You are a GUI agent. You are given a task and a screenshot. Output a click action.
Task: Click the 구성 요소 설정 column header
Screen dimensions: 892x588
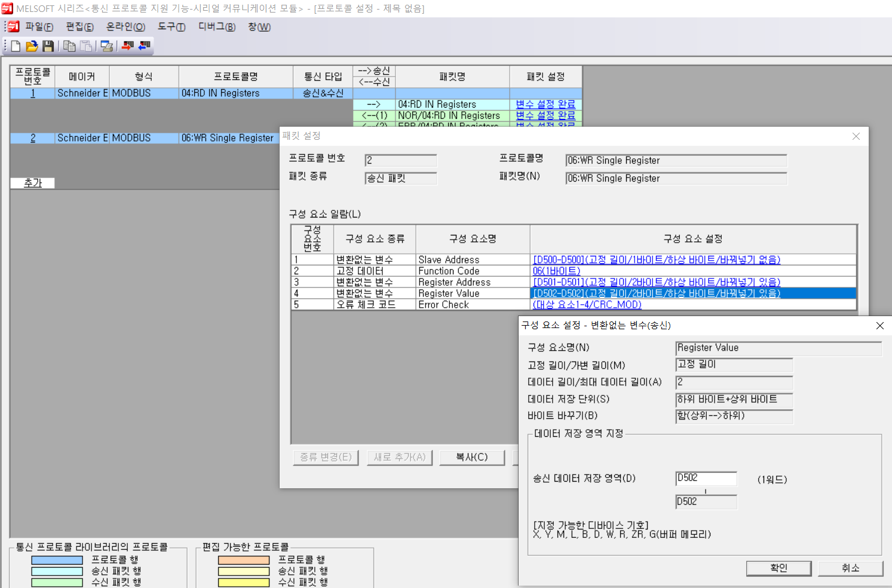coord(693,239)
